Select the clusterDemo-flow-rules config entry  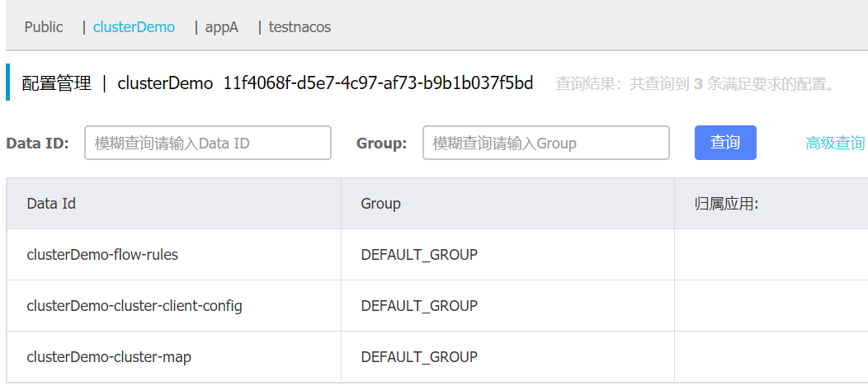(102, 255)
